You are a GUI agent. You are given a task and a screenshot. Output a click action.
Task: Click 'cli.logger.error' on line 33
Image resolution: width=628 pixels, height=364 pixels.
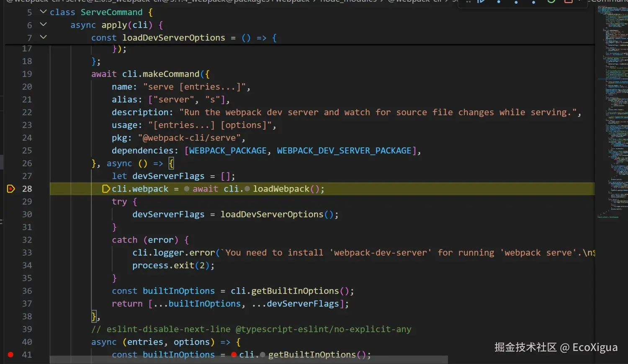pyautogui.click(x=174, y=253)
